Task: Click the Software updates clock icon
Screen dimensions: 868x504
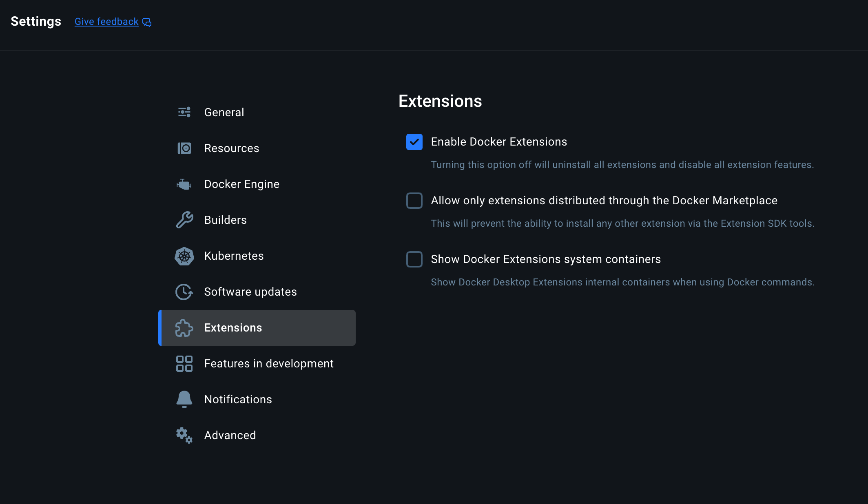Action: tap(184, 292)
